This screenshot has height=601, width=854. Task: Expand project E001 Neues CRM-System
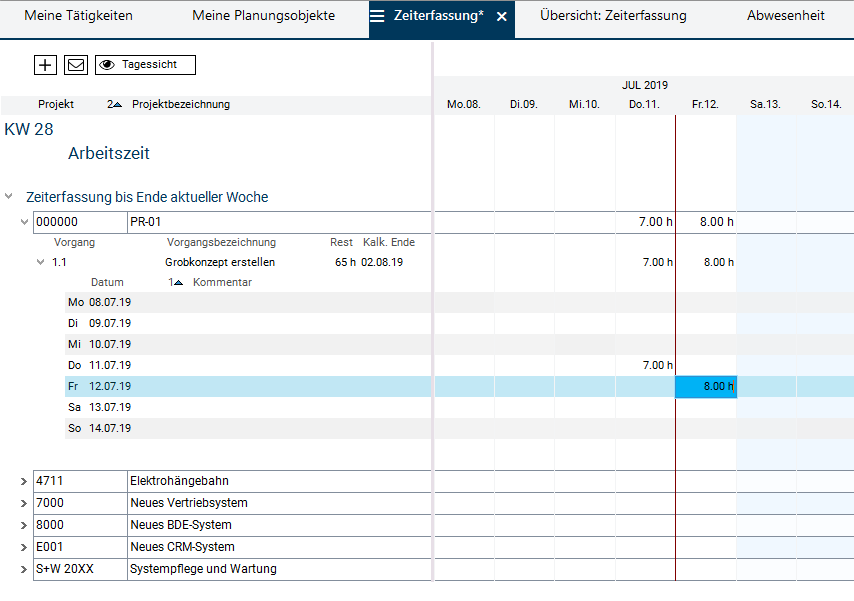tap(24, 547)
